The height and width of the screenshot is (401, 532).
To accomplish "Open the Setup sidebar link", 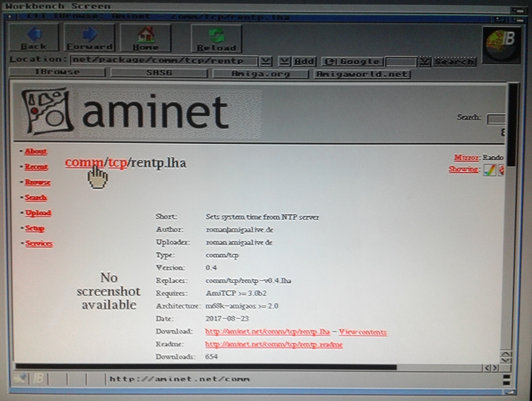I will pos(35,228).
